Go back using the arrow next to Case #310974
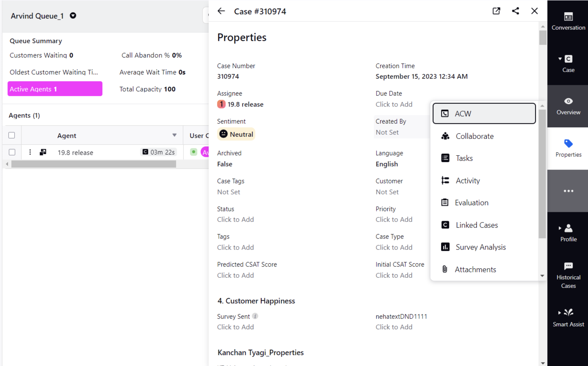This screenshot has height=366, width=588. (x=221, y=11)
